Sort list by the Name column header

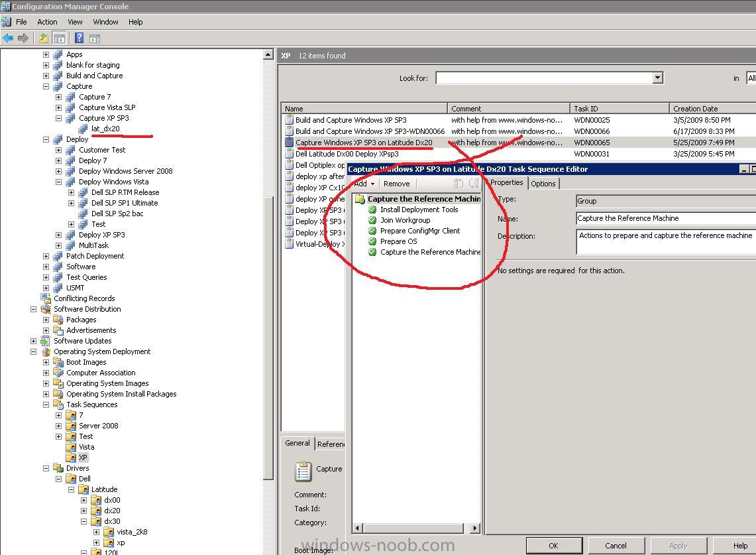364,109
